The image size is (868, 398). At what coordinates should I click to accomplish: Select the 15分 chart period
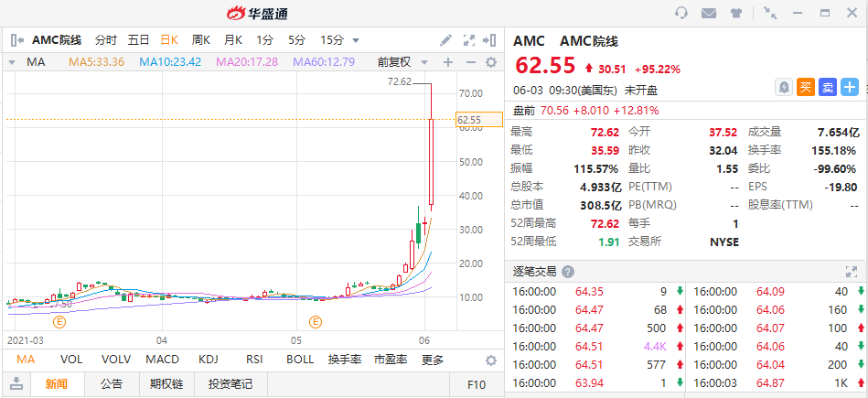click(332, 40)
